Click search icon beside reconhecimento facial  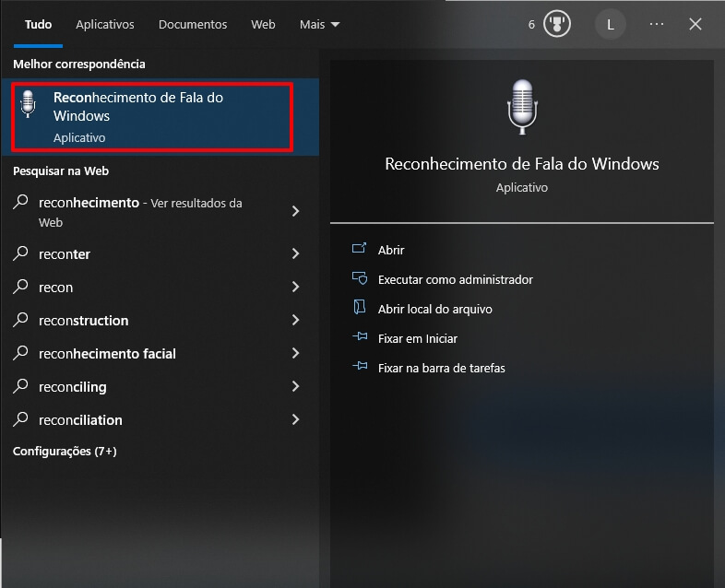(21, 353)
